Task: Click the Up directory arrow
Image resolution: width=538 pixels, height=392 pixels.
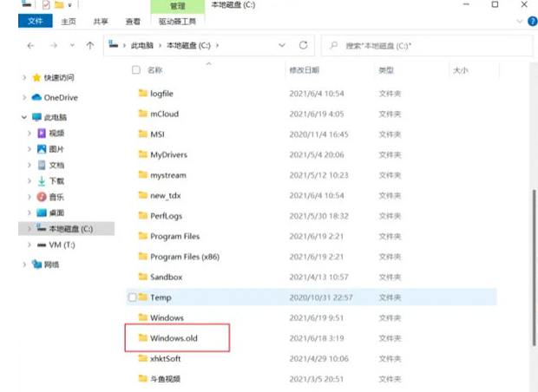Action: click(x=89, y=45)
